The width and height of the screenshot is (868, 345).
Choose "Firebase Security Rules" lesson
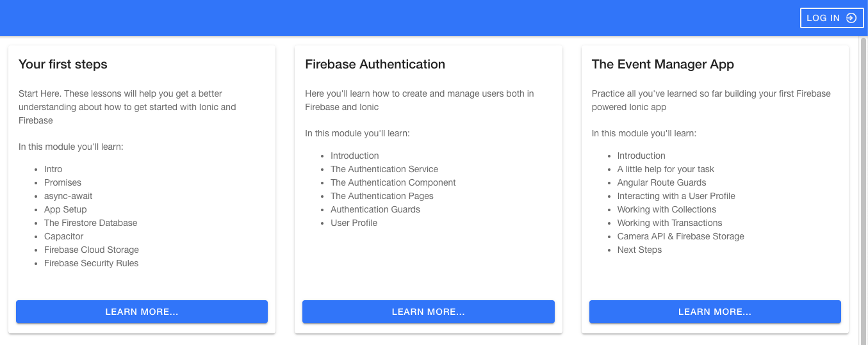click(x=91, y=263)
